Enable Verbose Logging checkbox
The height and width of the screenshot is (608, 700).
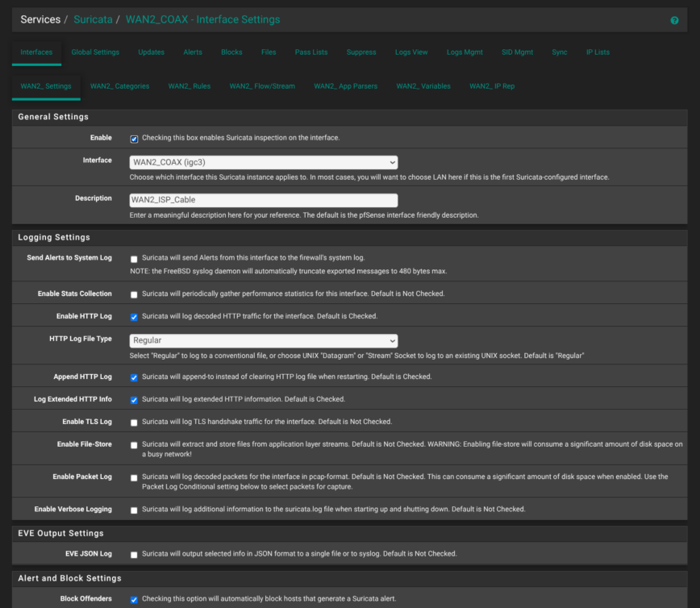pos(134,510)
